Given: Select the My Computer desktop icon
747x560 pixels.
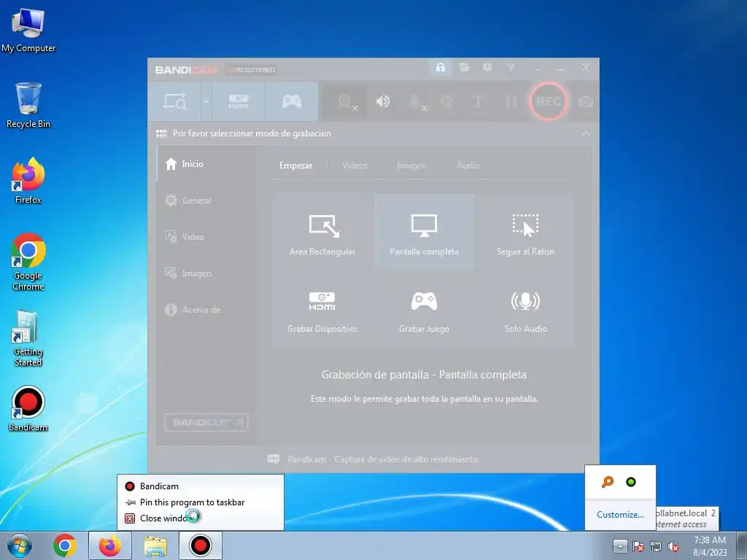Looking at the screenshot, I should 28,31.
